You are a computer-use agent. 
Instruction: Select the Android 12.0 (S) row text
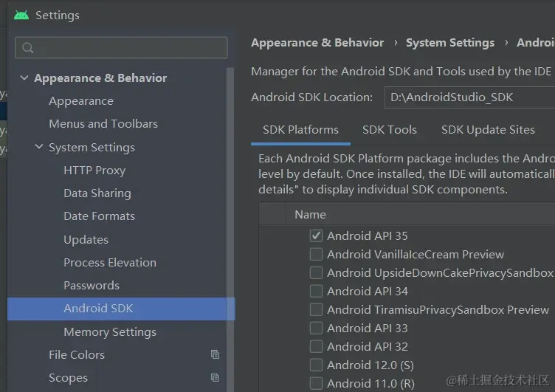[370, 365]
